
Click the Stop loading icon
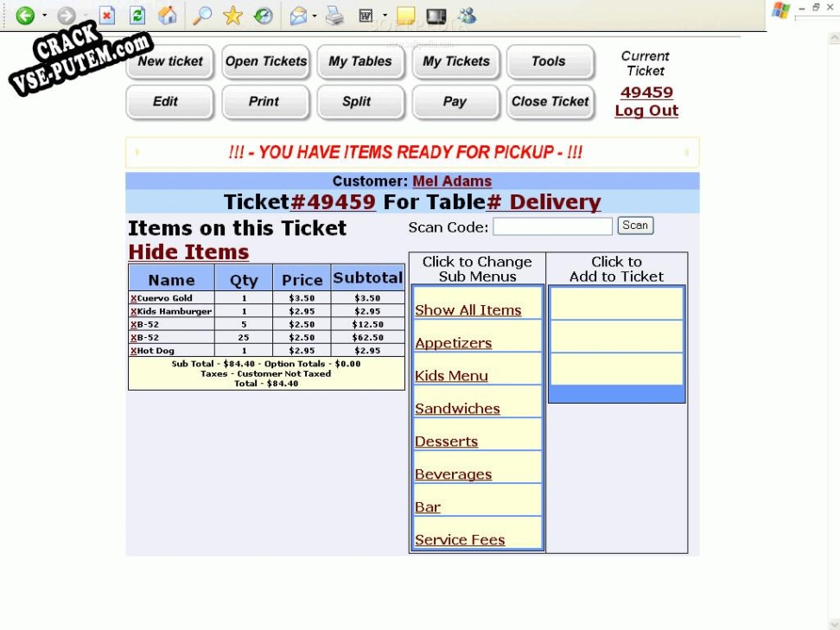click(x=106, y=16)
